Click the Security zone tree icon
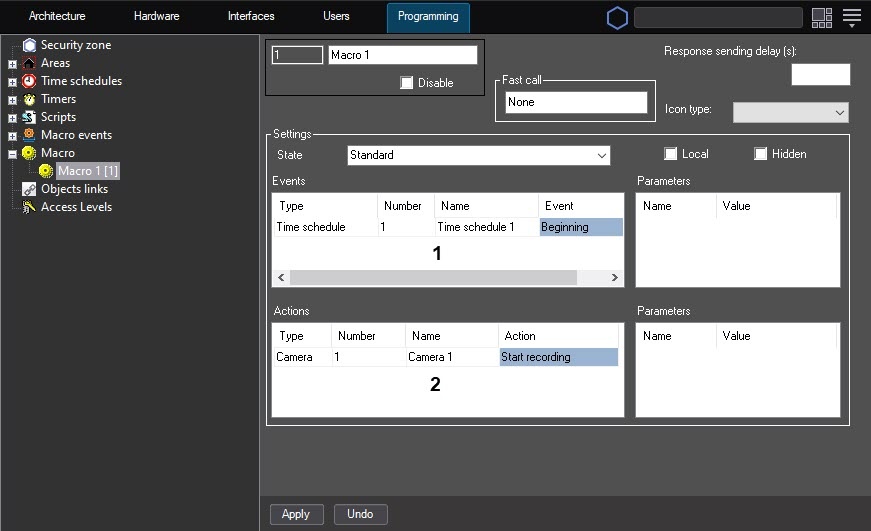This screenshot has height=531, width=871. (x=29, y=45)
